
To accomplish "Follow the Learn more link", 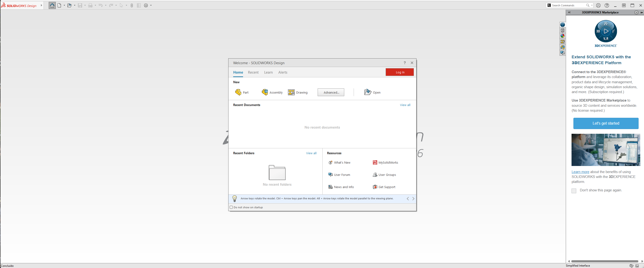I will tap(580, 172).
